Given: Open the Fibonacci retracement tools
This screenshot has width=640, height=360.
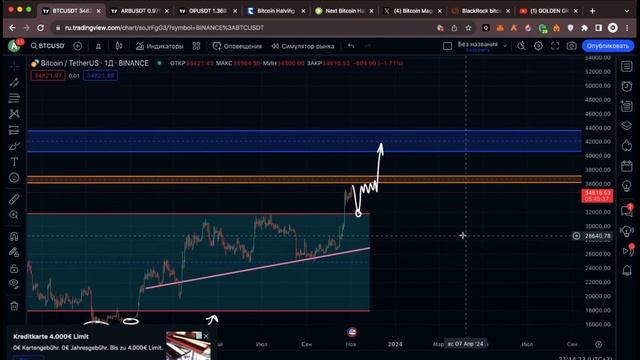Looking at the screenshot, I should (14, 98).
